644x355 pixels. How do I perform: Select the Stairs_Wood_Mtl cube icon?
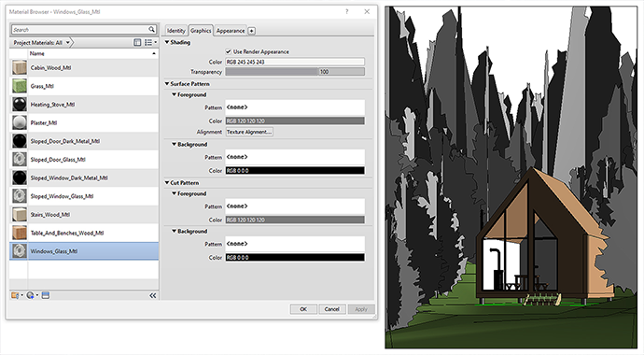[20, 215]
